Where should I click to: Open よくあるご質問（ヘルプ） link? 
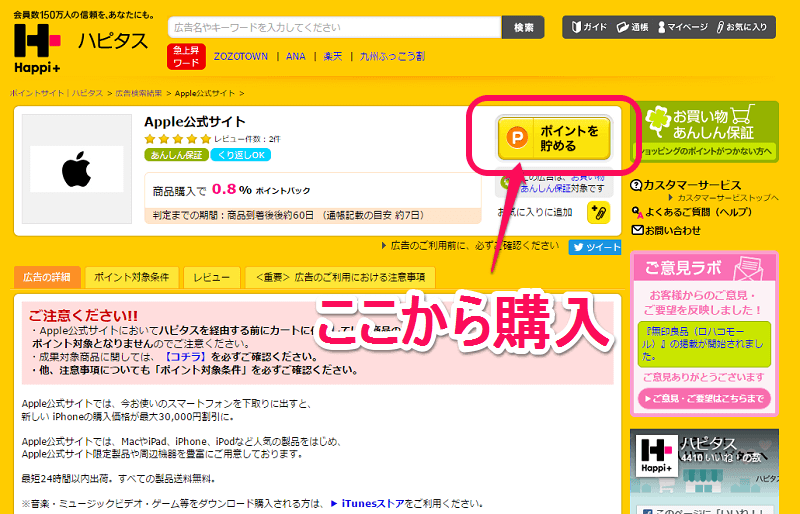pyautogui.click(x=692, y=212)
